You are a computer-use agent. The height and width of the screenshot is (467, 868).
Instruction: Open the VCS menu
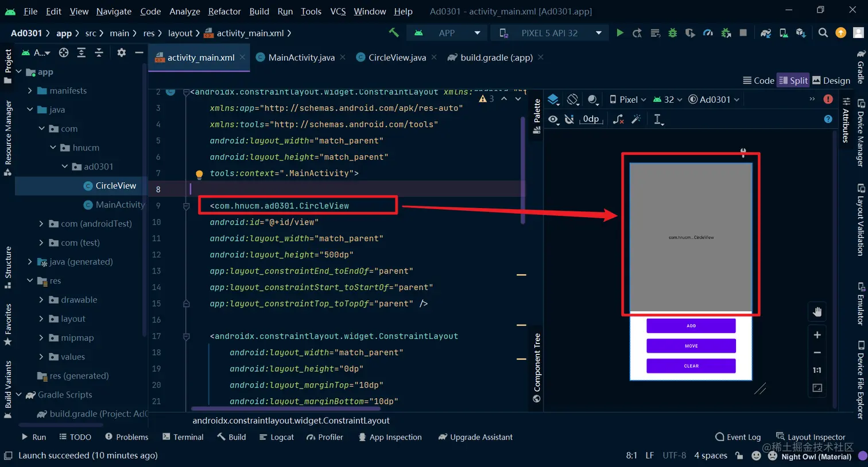(338, 11)
